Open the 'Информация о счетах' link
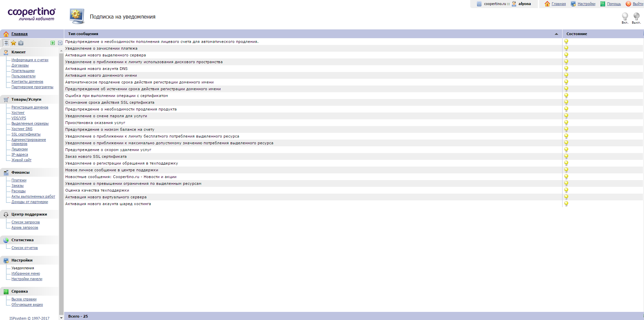Screen dimensions: 644x320 (x=30, y=60)
